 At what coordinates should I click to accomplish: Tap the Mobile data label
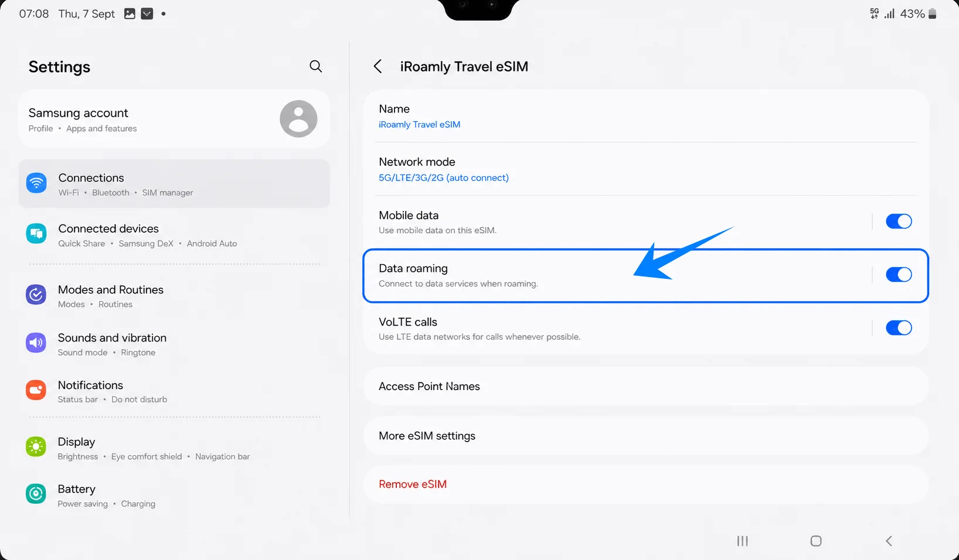409,215
